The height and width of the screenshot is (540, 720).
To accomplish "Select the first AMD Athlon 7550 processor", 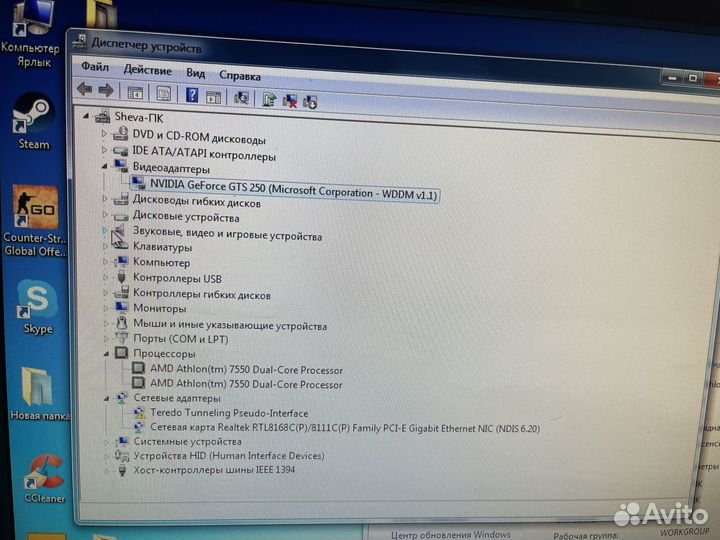I will point(245,368).
